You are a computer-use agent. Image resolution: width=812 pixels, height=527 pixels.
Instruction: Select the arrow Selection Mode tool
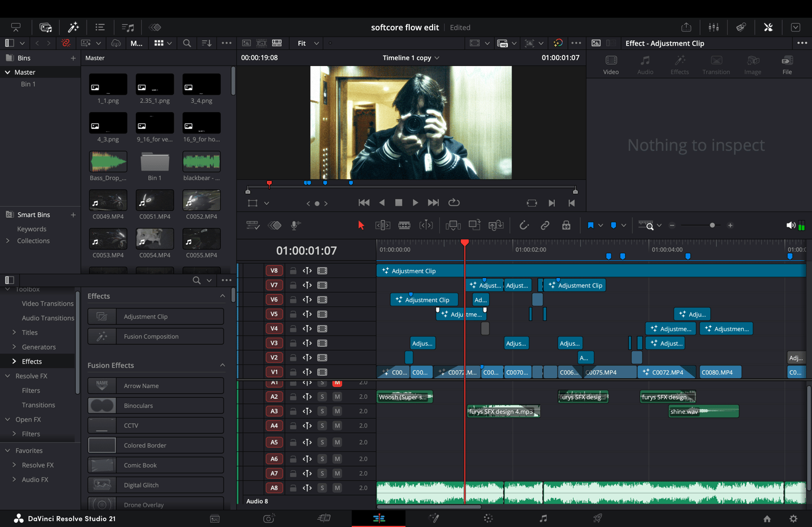pos(361,226)
